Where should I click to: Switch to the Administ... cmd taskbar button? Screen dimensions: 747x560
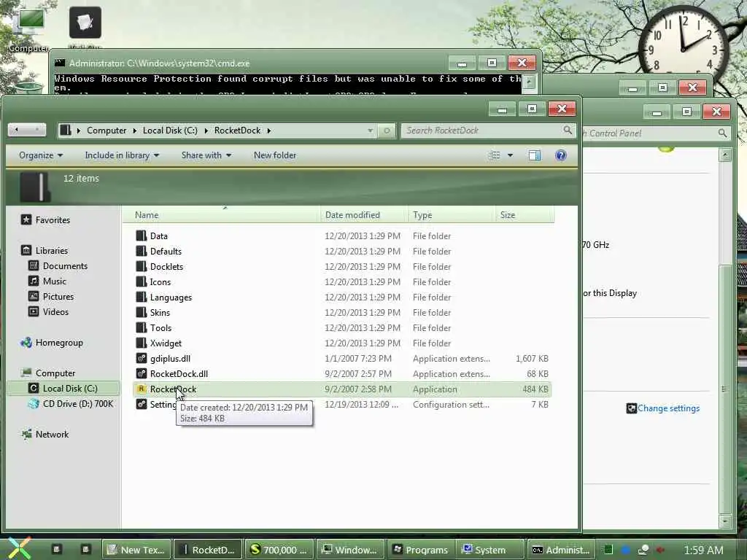(561, 550)
